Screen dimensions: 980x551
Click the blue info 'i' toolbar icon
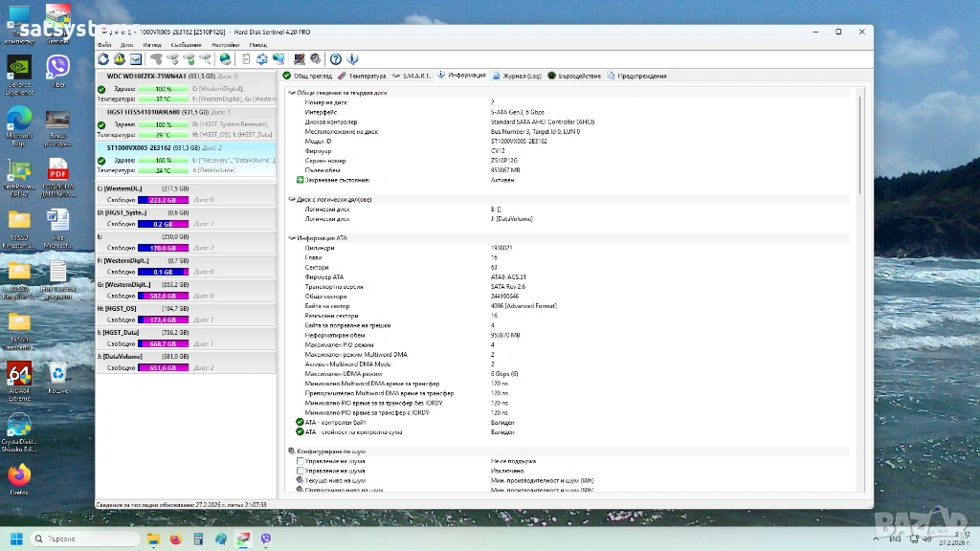tap(352, 59)
